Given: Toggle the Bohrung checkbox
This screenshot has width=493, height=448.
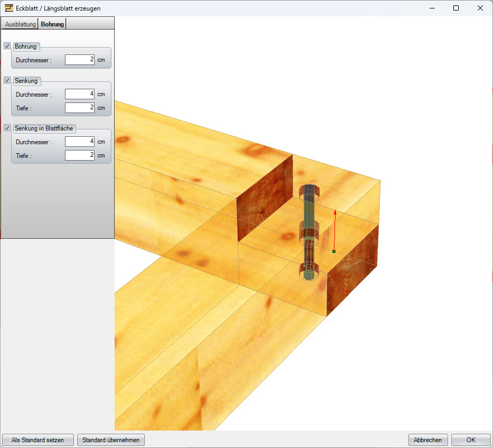Looking at the screenshot, I should [7, 46].
